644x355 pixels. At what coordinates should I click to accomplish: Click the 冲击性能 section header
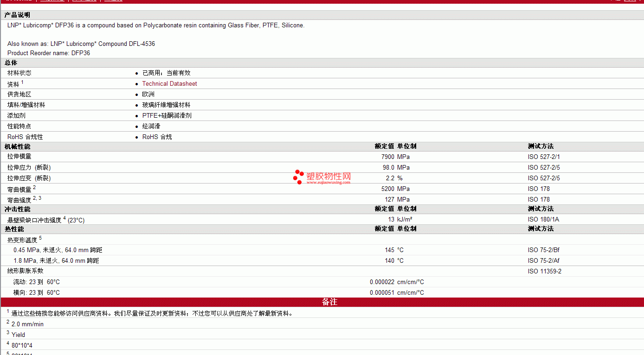[17, 209]
